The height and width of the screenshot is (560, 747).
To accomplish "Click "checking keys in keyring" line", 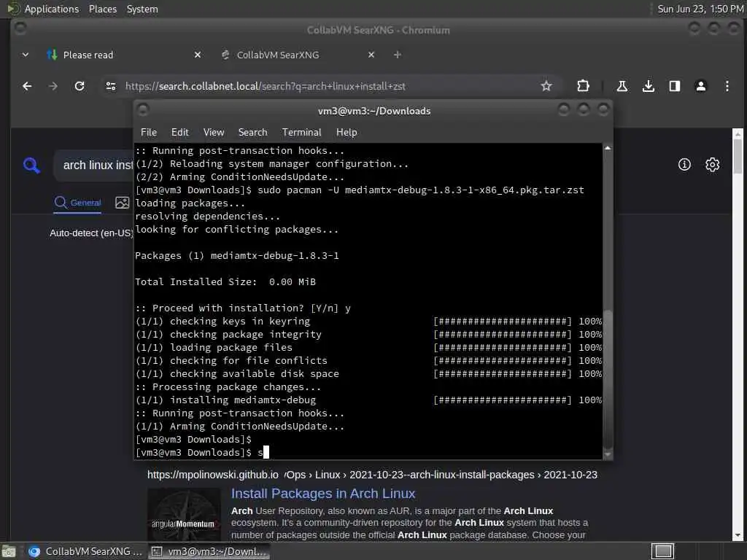I will pyautogui.click(x=222, y=322).
